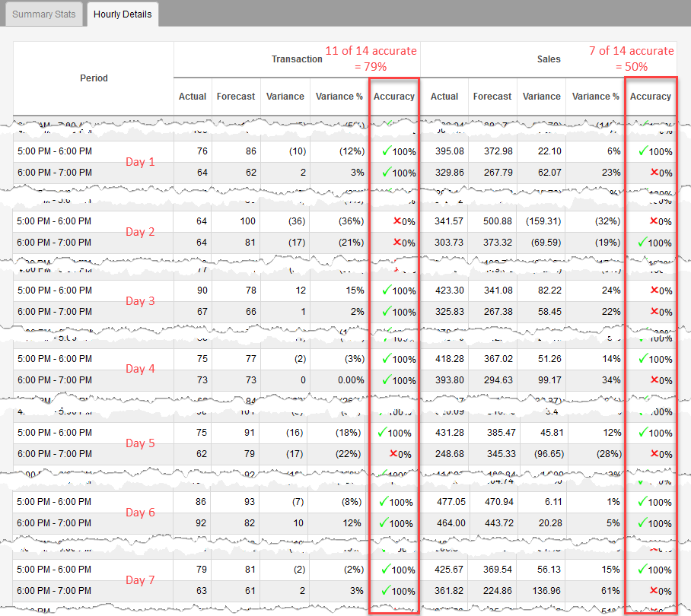The height and width of the screenshot is (616, 691).
Task: Click sales accuracy check in the 431.28 row
Action: [x=643, y=432]
